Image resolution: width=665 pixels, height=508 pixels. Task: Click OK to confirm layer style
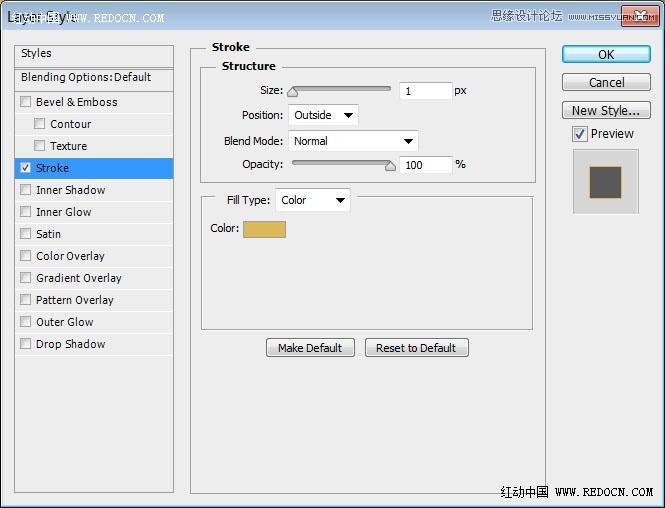(x=605, y=55)
